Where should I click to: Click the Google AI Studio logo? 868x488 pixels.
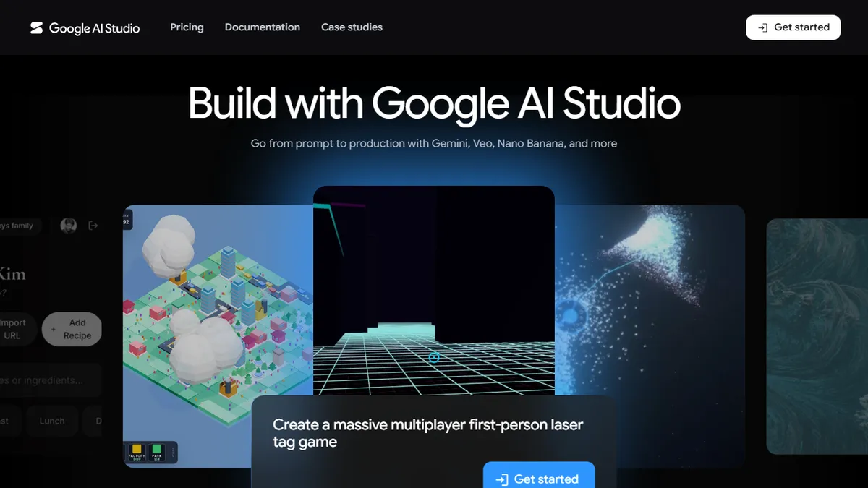click(85, 27)
